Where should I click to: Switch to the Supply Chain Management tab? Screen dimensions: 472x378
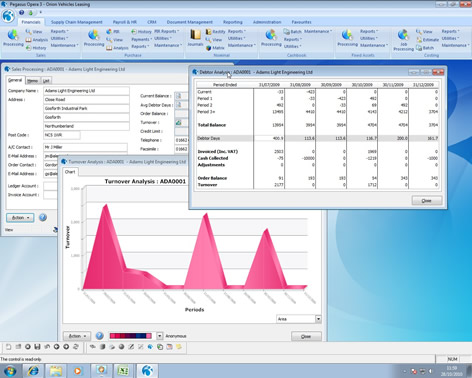point(77,22)
